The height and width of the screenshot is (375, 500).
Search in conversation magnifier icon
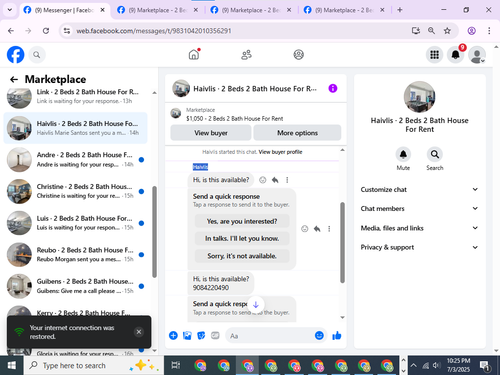[x=435, y=154]
